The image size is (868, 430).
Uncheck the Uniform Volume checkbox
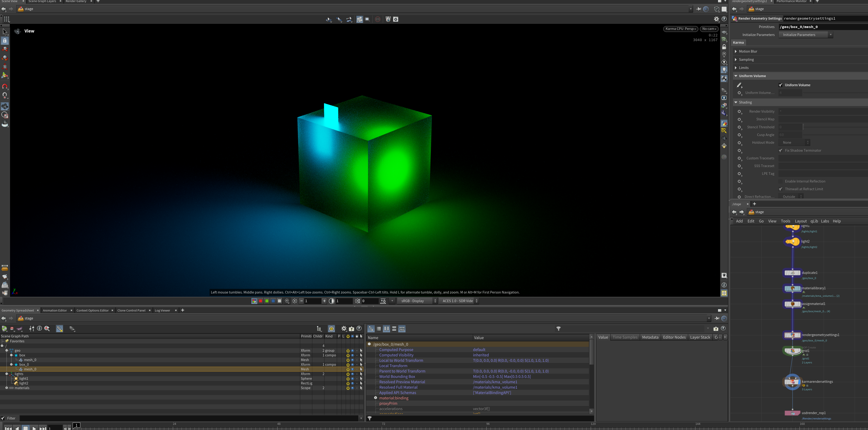click(781, 85)
